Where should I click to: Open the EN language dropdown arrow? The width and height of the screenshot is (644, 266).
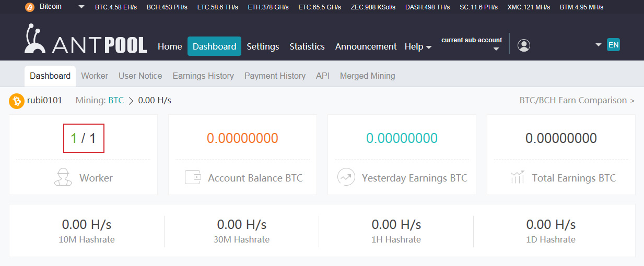(x=599, y=45)
